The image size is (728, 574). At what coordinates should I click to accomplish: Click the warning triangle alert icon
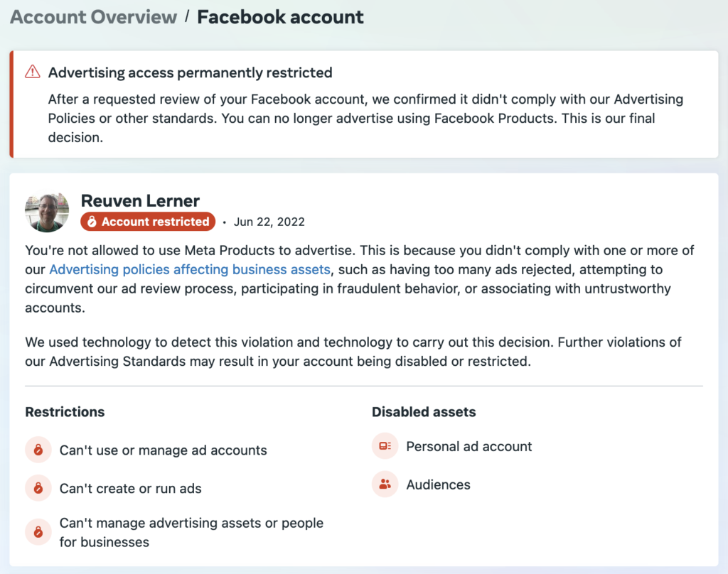tap(33, 72)
